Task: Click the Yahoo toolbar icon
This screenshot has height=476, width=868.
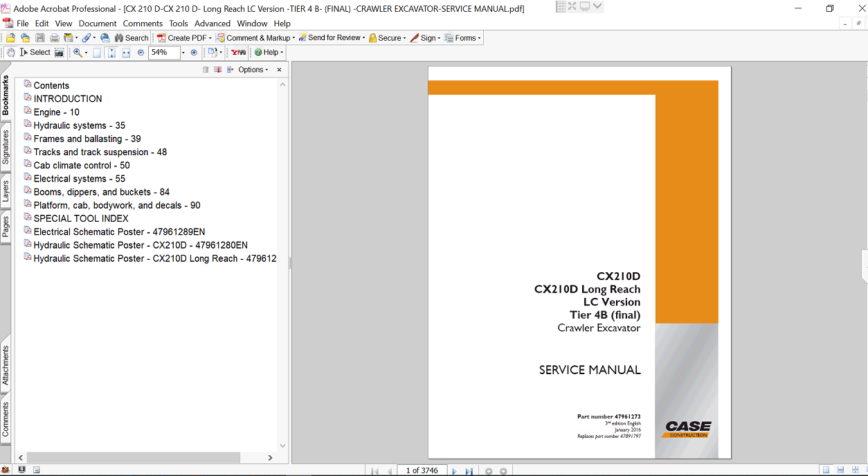Action: coord(237,52)
